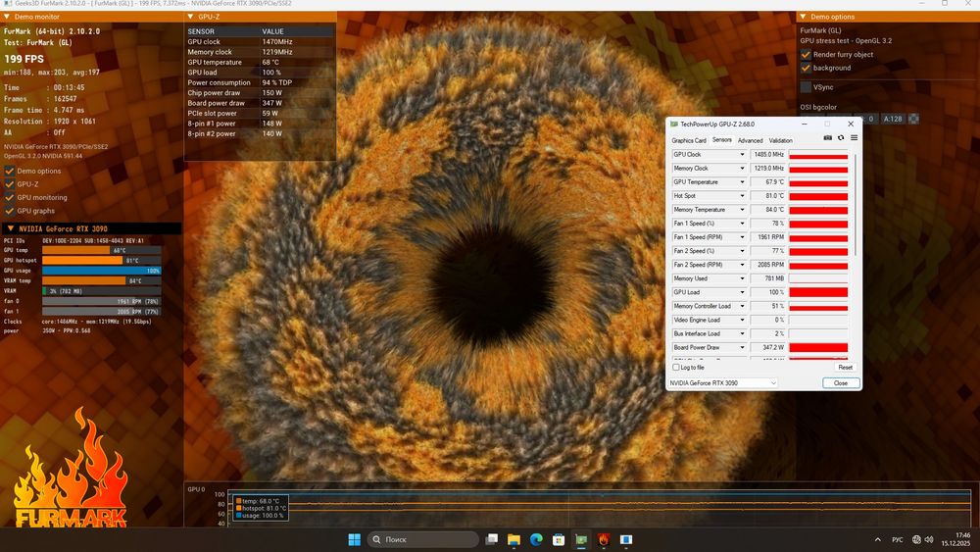This screenshot has height=552, width=980.
Task: Open the Windows Start menu
Action: pyautogui.click(x=354, y=539)
